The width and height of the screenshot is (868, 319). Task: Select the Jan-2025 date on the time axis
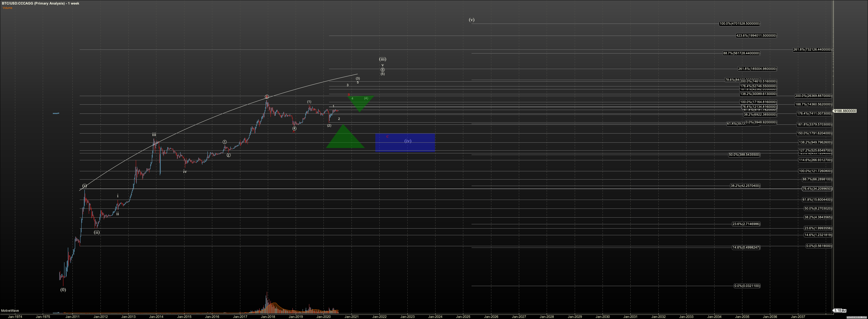coord(463,317)
